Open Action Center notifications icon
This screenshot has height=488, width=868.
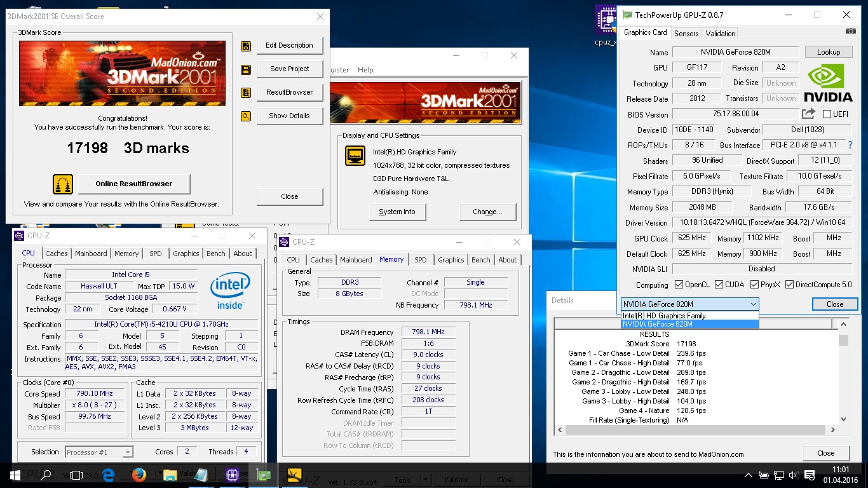coord(810,475)
